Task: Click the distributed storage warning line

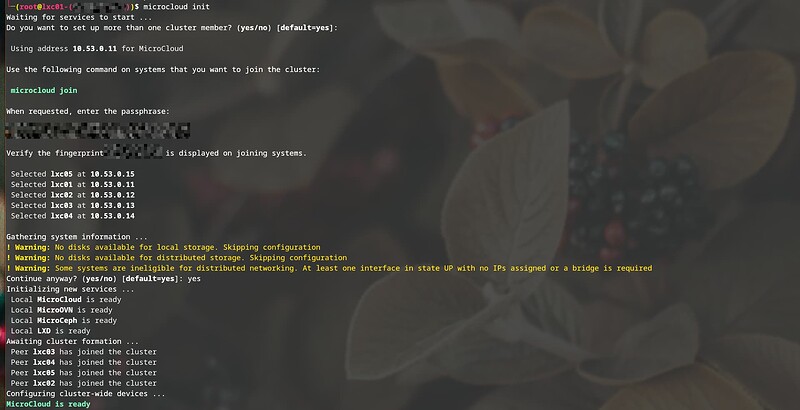Action: pos(177,258)
